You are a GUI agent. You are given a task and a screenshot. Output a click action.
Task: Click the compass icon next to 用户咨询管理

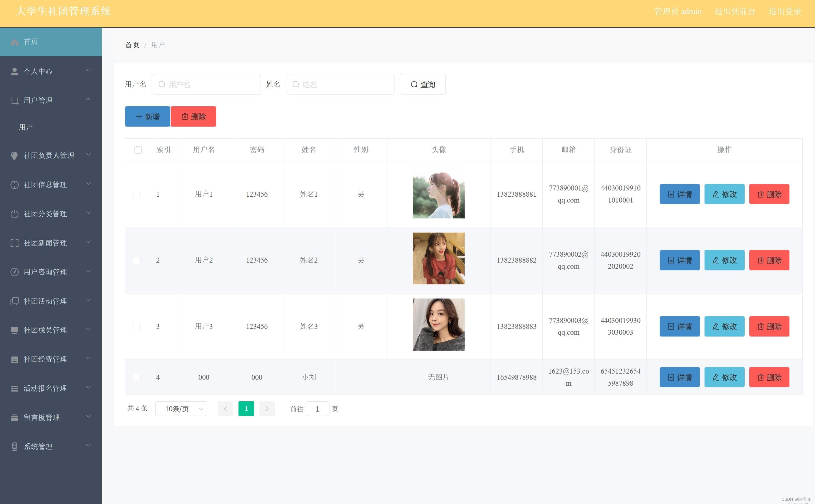tap(14, 272)
